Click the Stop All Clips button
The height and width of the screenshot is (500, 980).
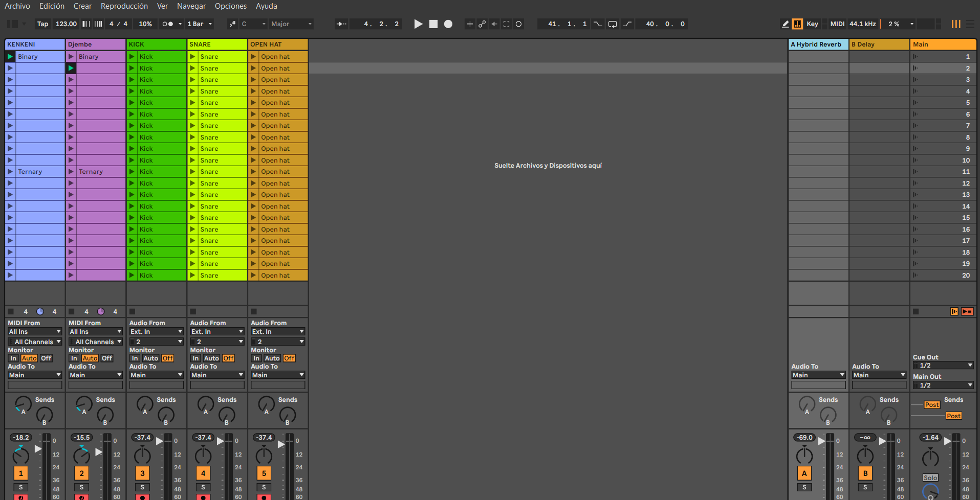tap(916, 311)
